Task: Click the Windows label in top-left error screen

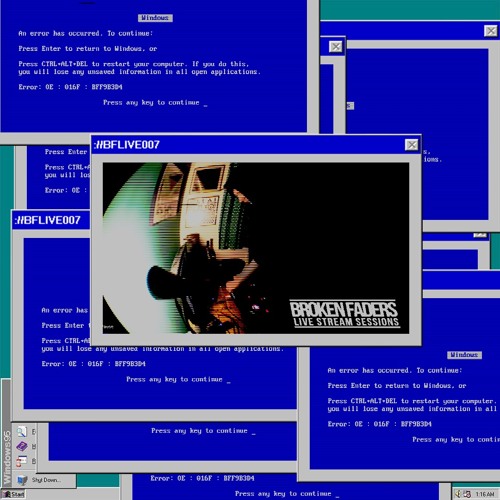Action: click(x=155, y=18)
